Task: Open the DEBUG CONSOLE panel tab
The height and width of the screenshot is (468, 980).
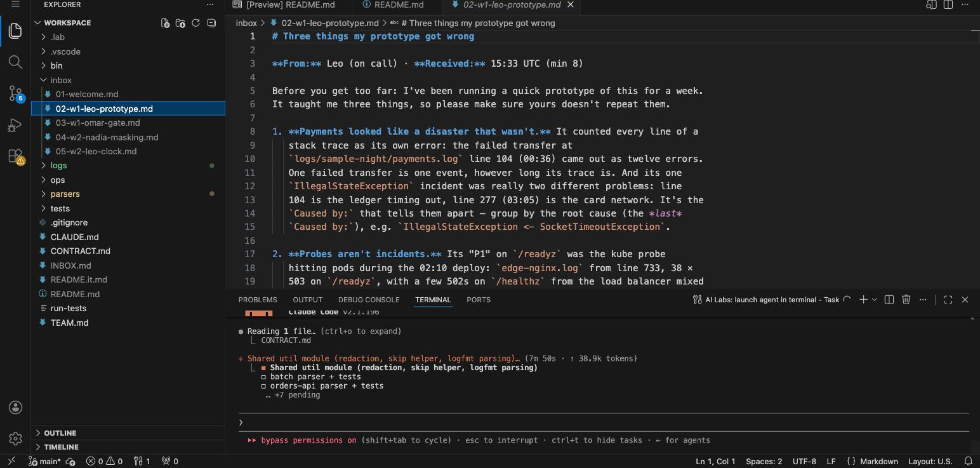Action: pyautogui.click(x=369, y=300)
